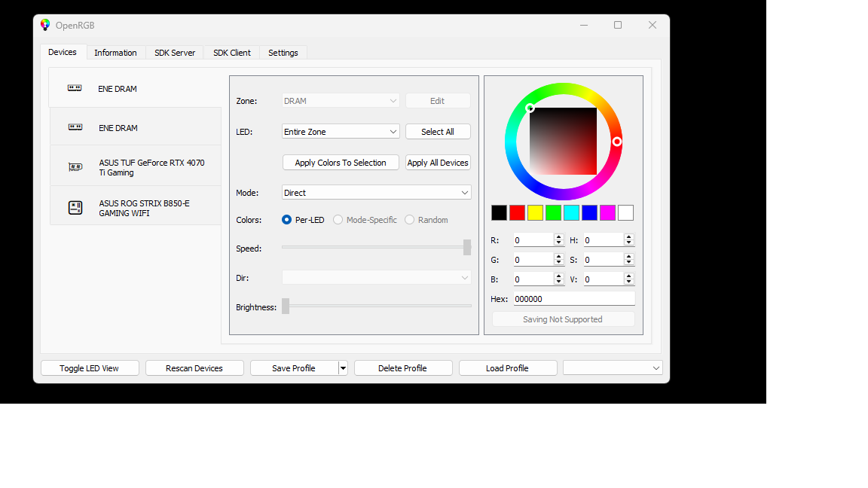Click the Load Profile button

(x=508, y=368)
